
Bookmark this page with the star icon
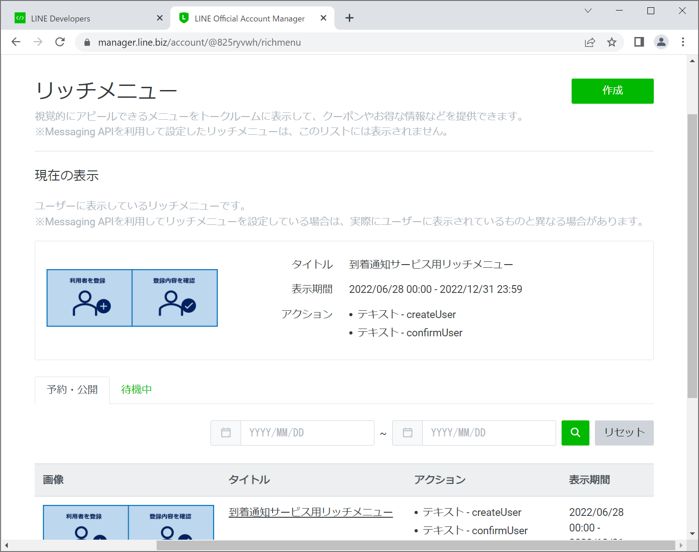(612, 42)
